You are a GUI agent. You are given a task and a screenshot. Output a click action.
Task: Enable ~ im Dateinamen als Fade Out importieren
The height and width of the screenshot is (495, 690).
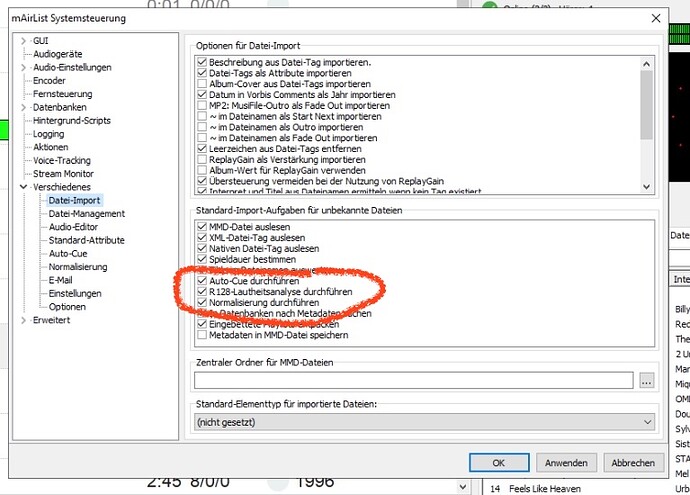click(202, 138)
